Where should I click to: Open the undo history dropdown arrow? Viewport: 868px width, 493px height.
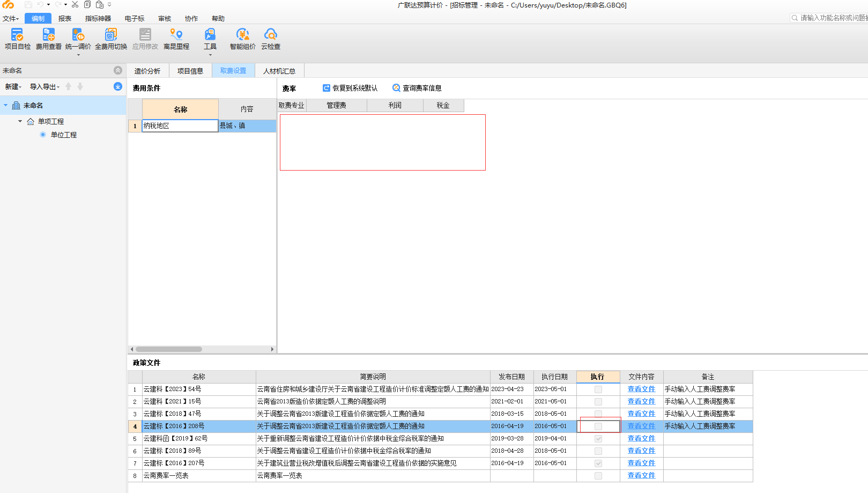(x=48, y=5)
